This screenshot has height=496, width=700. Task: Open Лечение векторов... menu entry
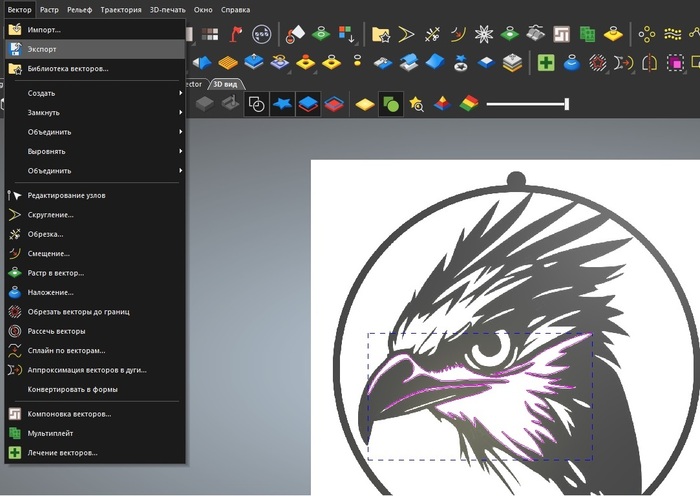[x=95, y=453]
